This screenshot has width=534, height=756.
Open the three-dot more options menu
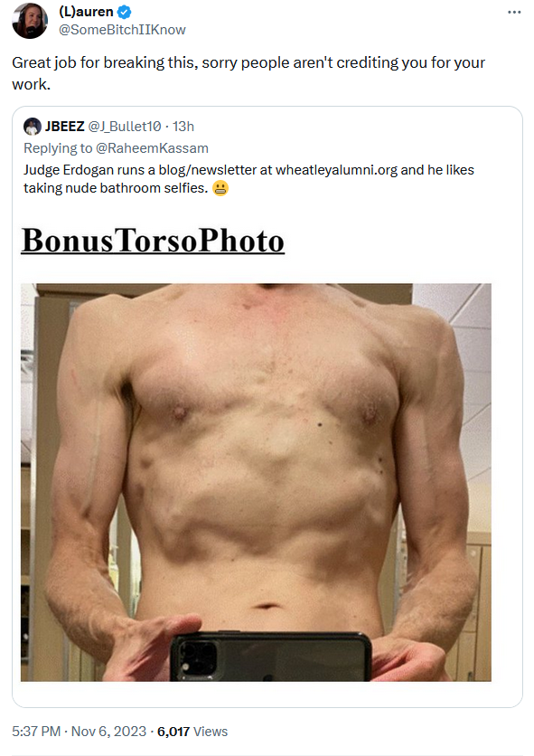[514, 12]
